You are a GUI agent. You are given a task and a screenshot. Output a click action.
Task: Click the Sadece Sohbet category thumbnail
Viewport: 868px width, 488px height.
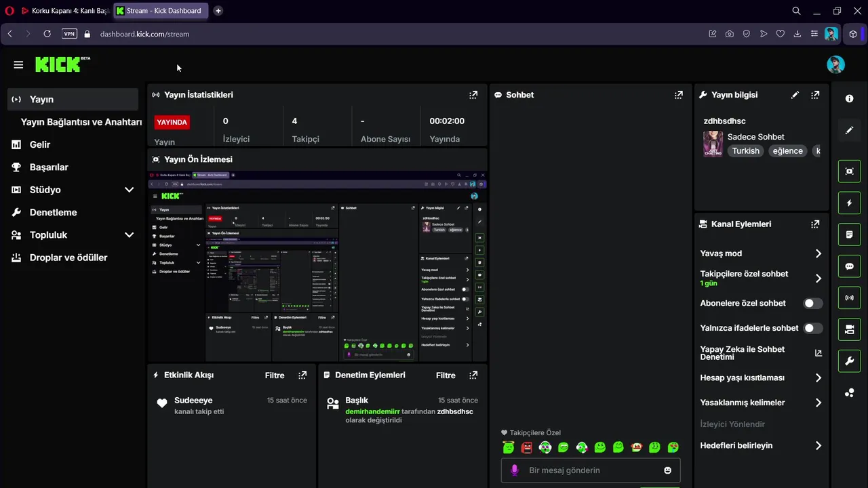click(713, 144)
